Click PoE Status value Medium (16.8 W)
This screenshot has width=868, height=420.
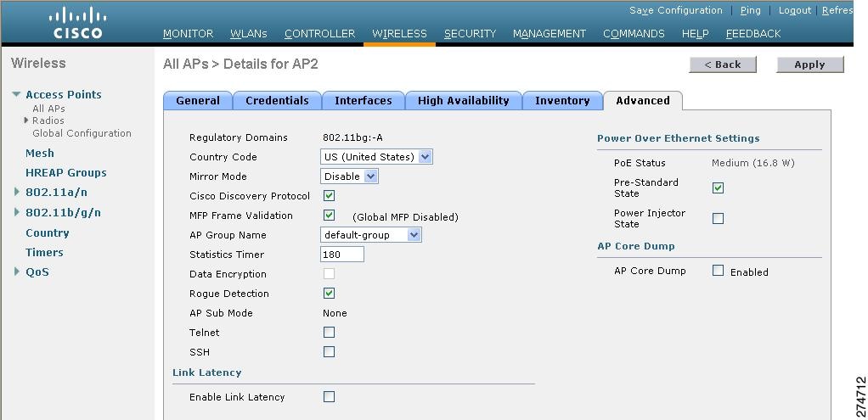(752, 163)
